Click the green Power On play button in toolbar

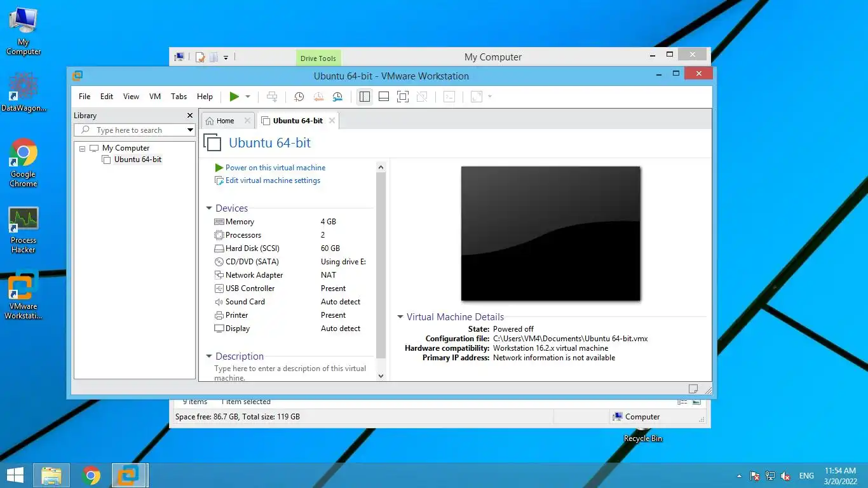point(234,97)
